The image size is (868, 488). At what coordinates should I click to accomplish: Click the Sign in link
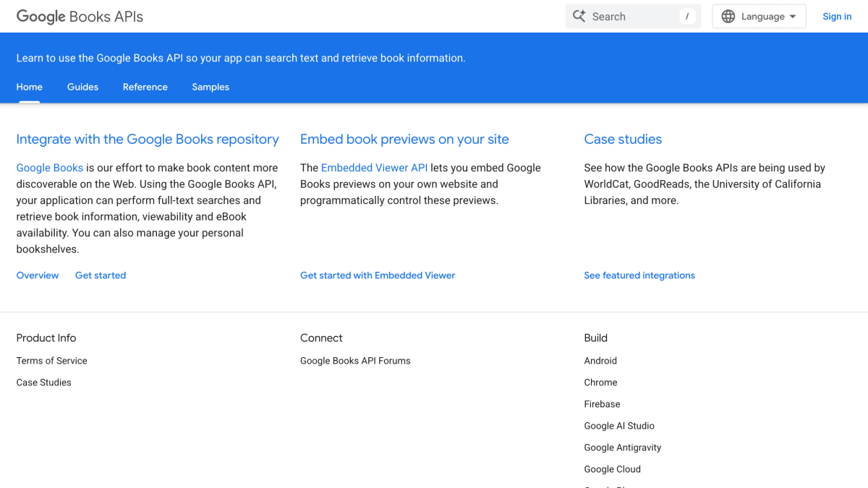pos(837,17)
